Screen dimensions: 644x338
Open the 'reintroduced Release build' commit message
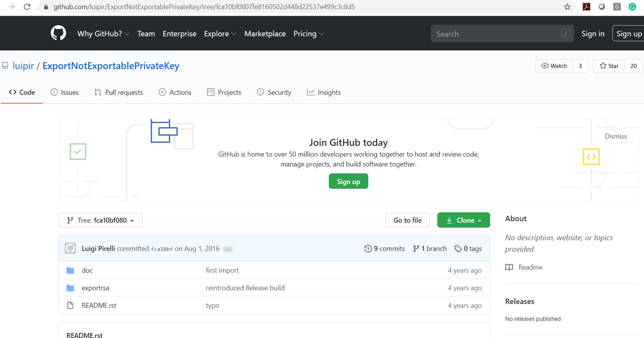coord(245,288)
